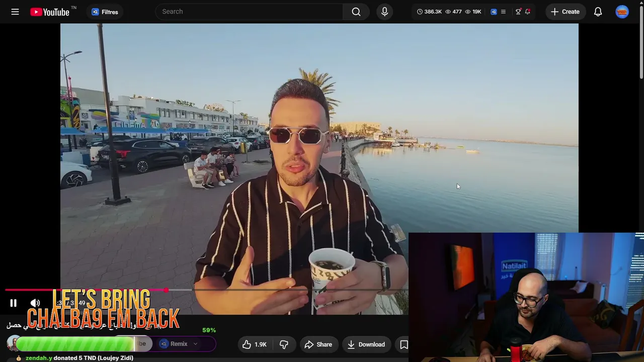Open the Create menu

[565, 12]
